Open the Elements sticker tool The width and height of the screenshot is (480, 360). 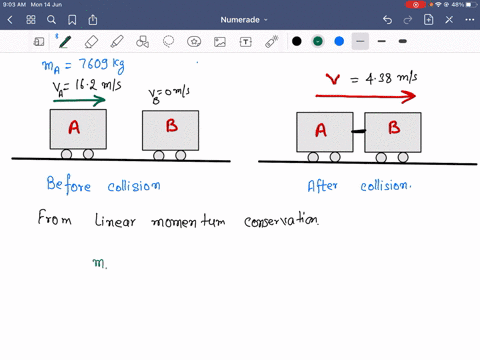click(194, 42)
